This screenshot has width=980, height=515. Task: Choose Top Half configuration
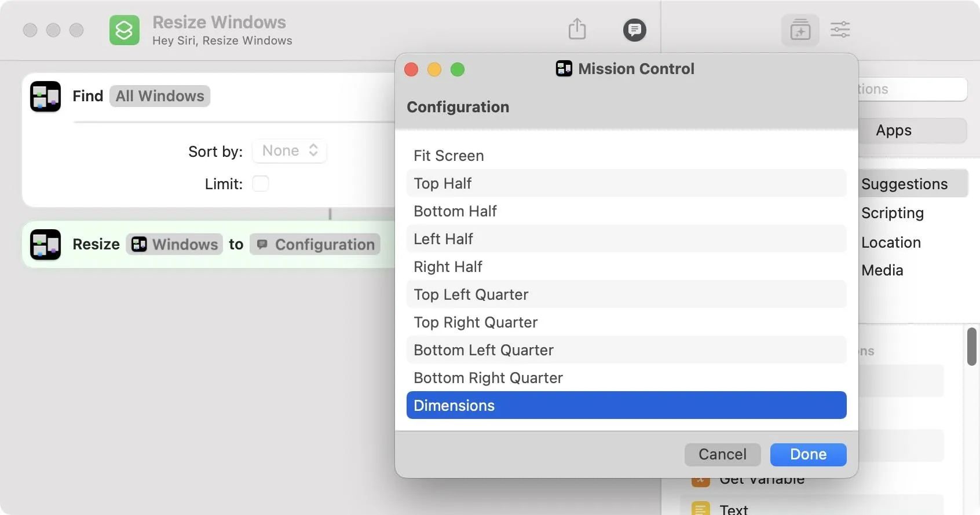[x=627, y=183]
